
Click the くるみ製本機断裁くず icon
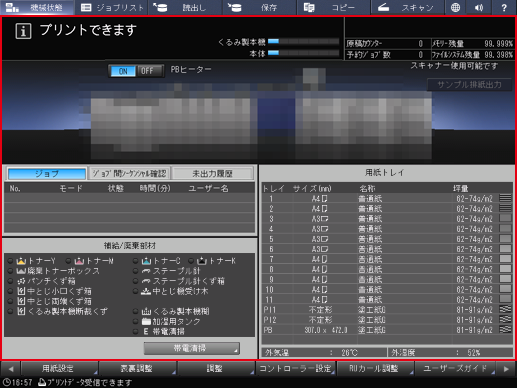(21, 311)
